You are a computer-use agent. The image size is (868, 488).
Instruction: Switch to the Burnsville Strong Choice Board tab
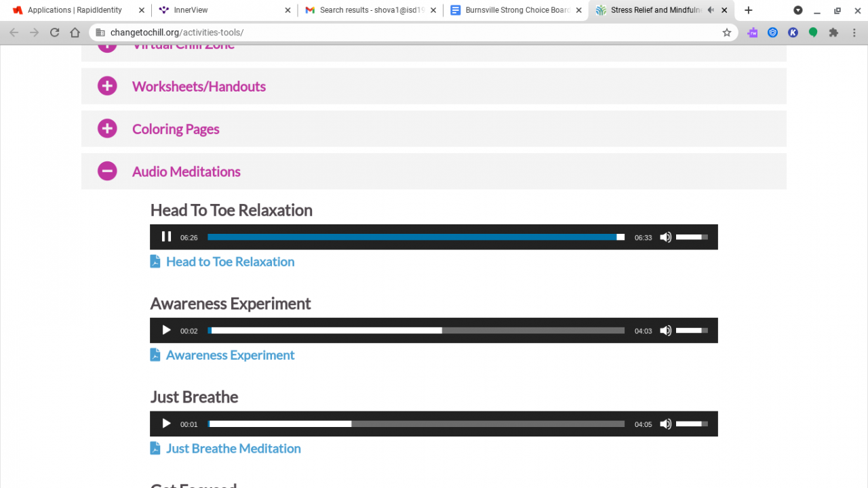tap(517, 10)
